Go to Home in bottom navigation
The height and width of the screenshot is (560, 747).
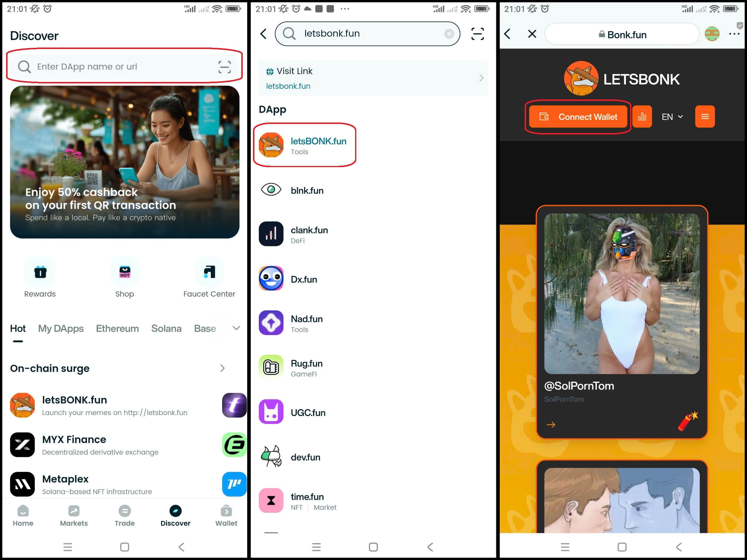pos(23,516)
